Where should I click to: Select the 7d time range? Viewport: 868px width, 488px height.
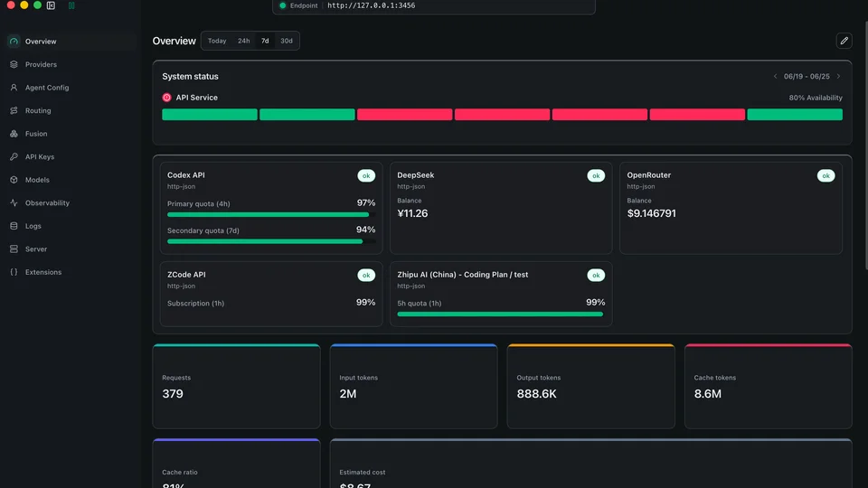(x=265, y=41)
